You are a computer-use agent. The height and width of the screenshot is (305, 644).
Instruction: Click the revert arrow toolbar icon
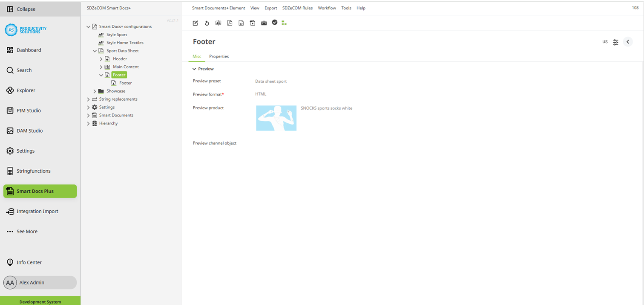207,23
